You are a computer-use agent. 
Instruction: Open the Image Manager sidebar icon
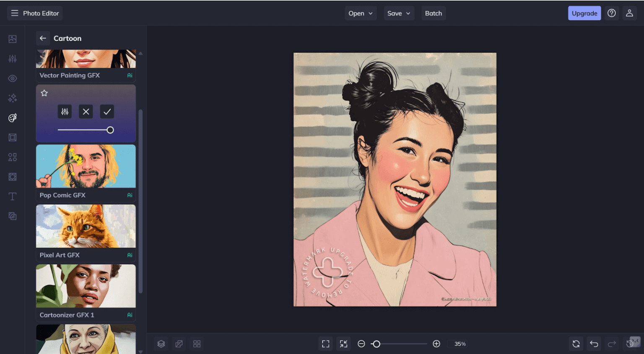tap(13, 39)
